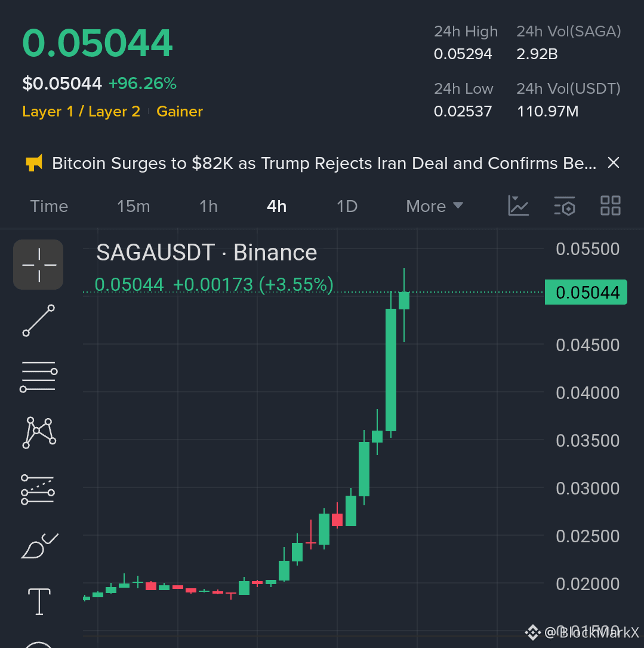
Task: Open the Layer 1 / Layer 2 tag
Action: [x=81, y=112]
